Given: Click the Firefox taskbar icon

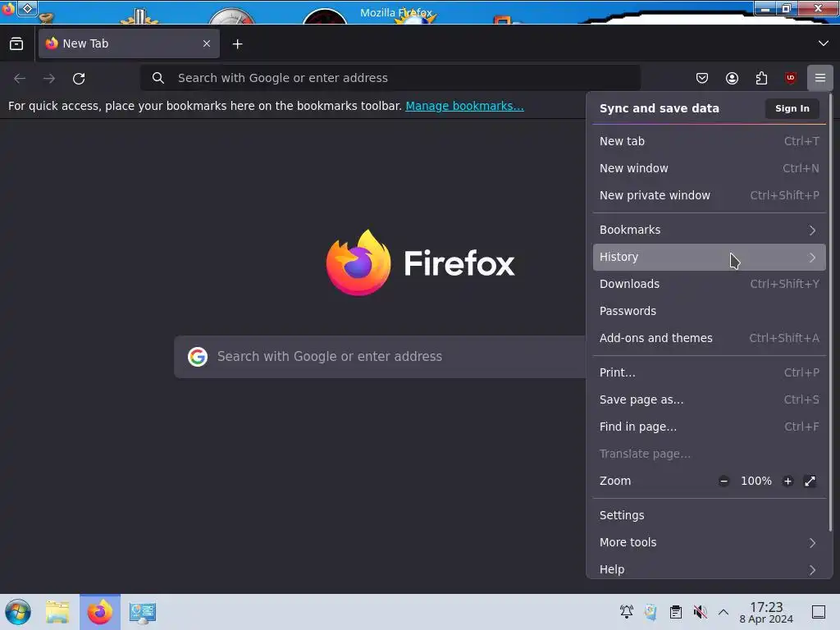Looking at the screenshot, I should click(x=100, y=612).
